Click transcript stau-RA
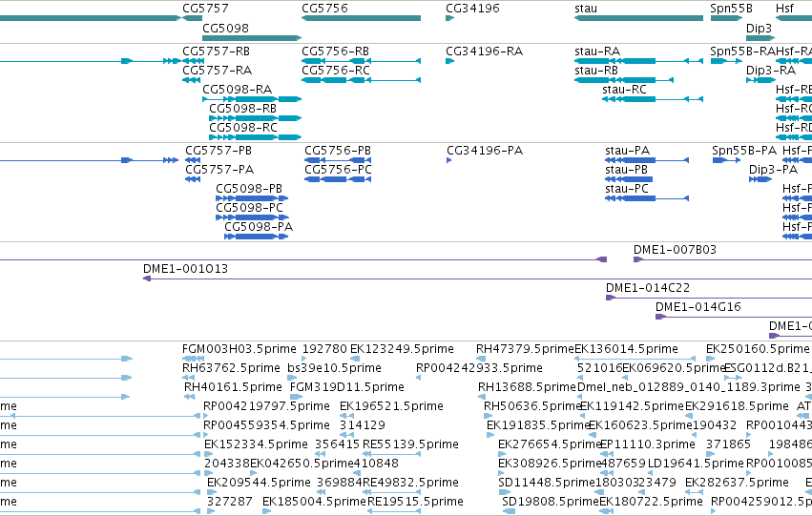 tap(597, 52)
